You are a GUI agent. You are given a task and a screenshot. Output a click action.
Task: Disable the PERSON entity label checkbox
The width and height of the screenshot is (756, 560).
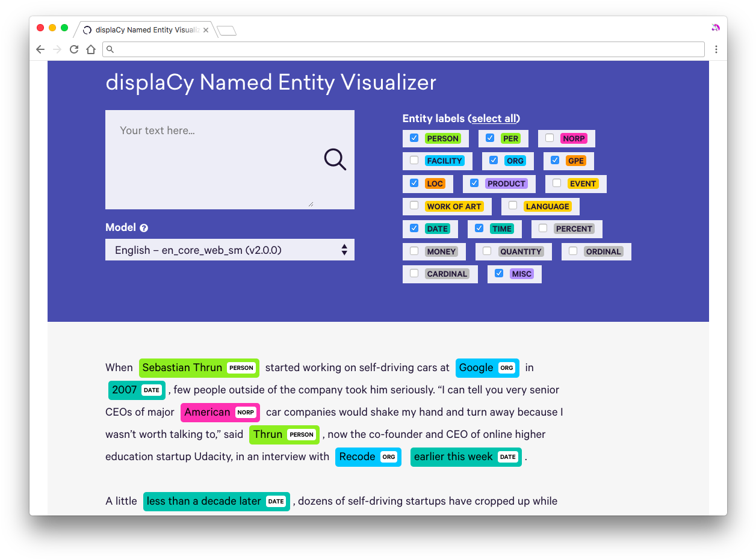pos(414,138)
